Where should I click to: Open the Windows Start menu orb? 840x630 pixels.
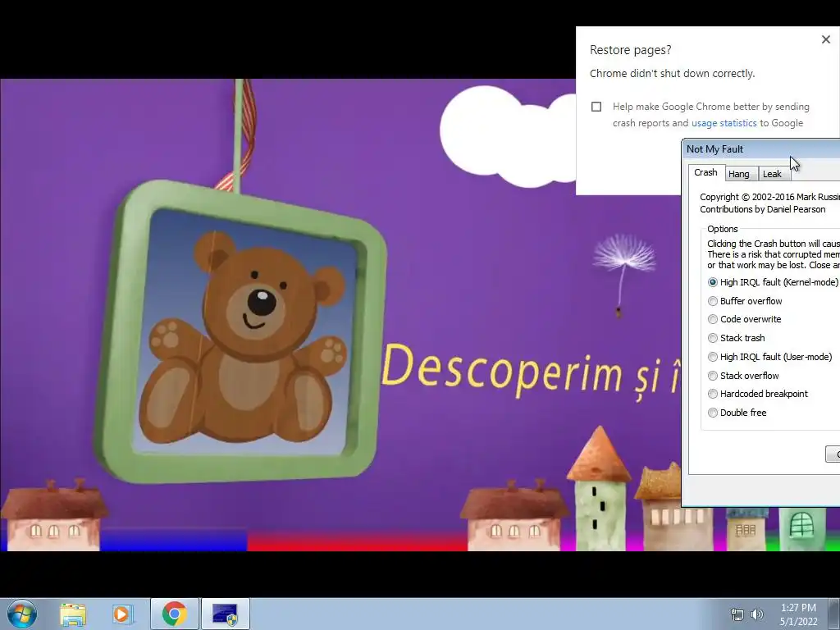click(22, 614)
